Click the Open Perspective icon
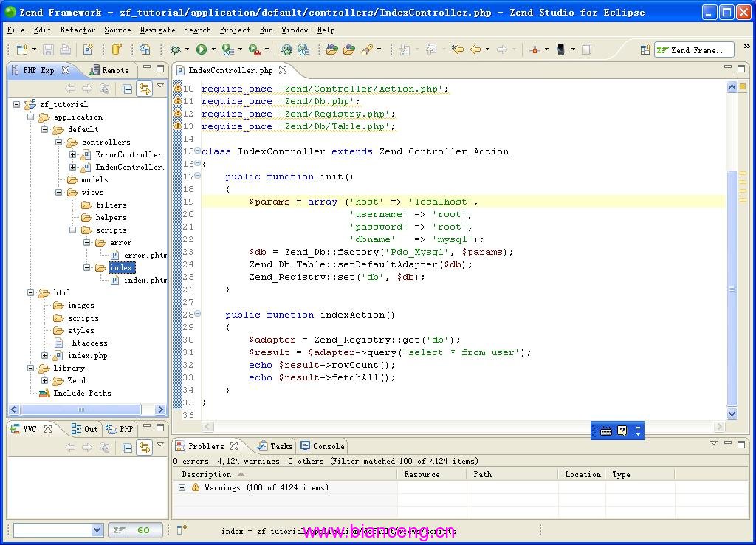Screen dimensions: 756x545 click(x=645, y=49)
